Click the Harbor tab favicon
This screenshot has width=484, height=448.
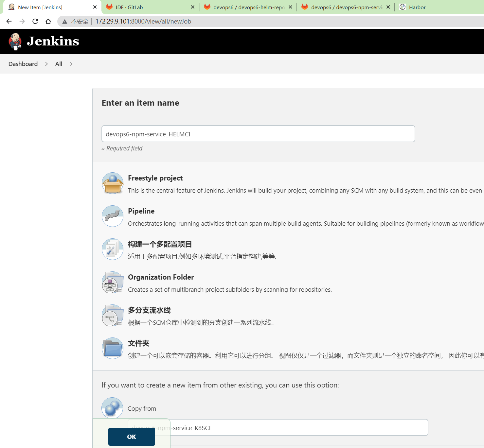pyautogui.click(x=403, y=7)
